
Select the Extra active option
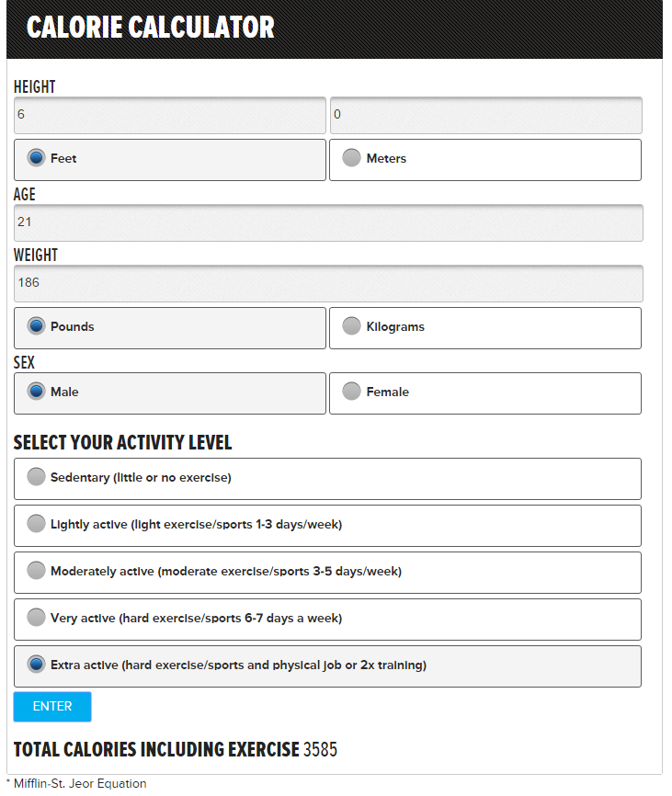tap(327, 666)
